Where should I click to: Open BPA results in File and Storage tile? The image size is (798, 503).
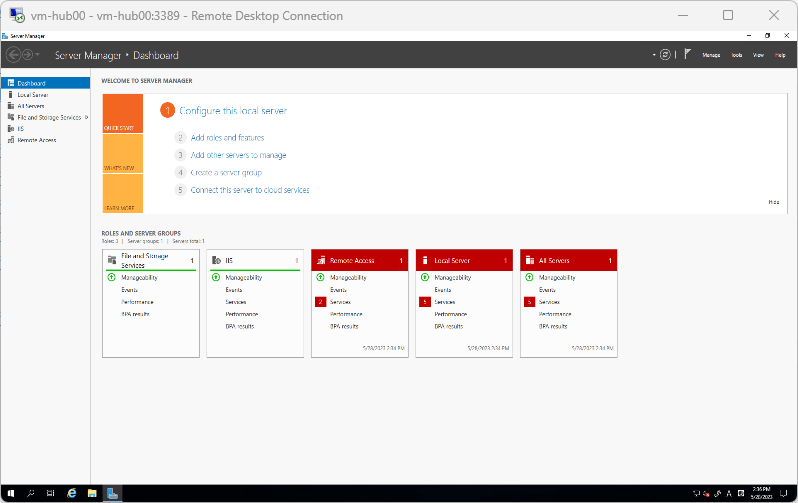click(x=135, y=314)
